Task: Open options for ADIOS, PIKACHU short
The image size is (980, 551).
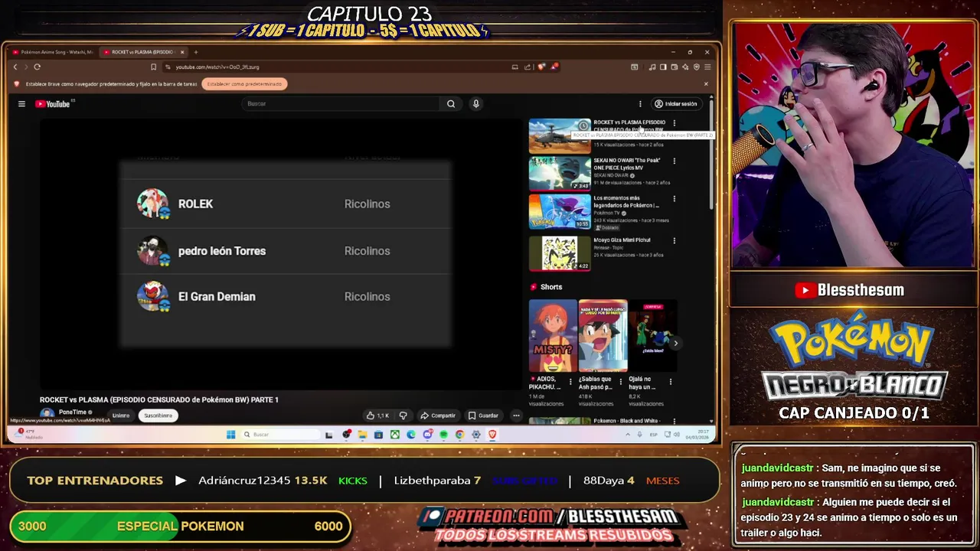Action: (570, 380)
